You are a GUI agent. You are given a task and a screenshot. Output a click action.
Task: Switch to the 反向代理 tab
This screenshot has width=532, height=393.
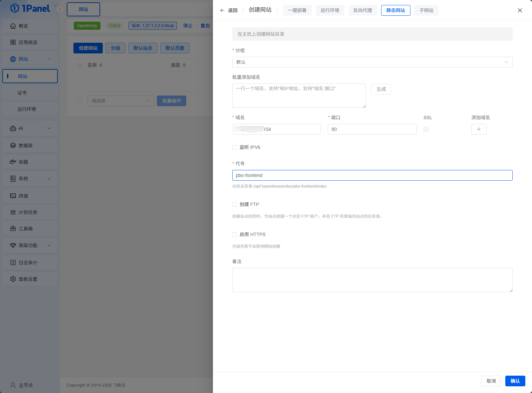tap(362, 10)
